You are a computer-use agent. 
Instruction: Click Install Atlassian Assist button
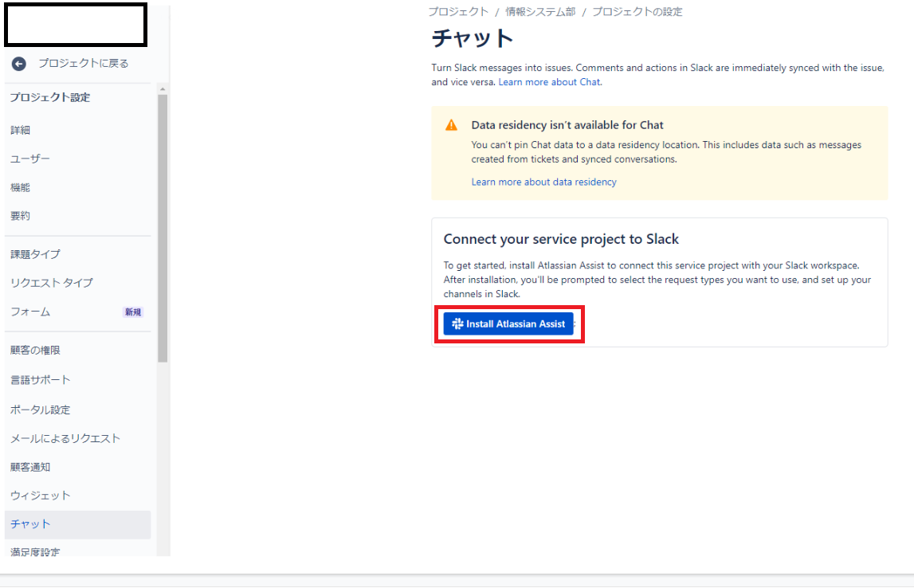point(508,324)
